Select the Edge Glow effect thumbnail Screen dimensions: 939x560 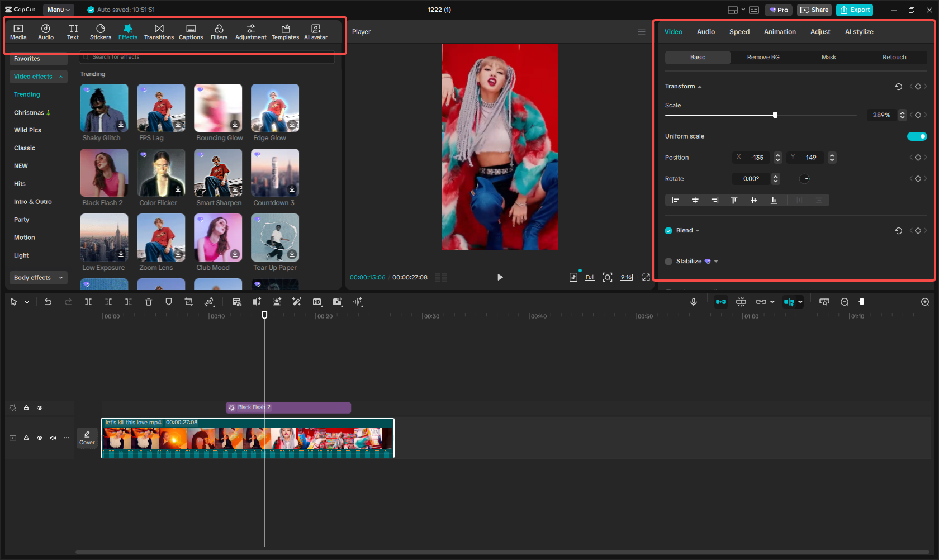[274, 107]
